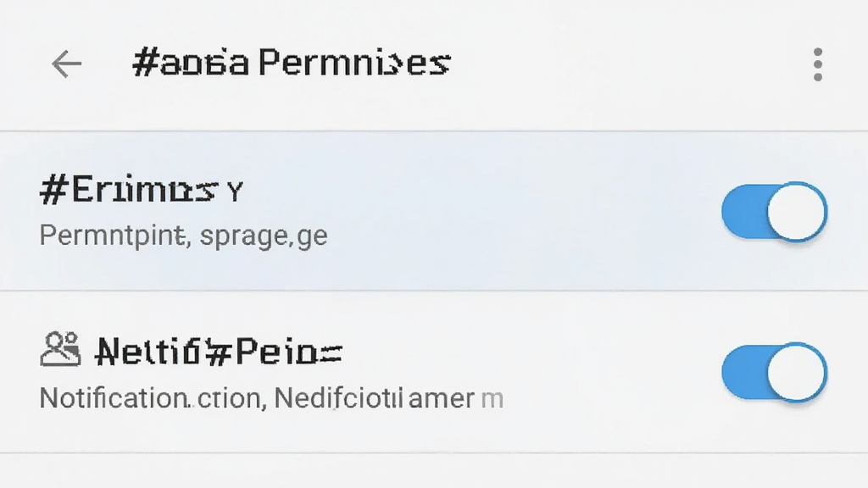The image size is (868, 488).
Task: Click the "Notification" description text
Action: (x=114, y=398)
